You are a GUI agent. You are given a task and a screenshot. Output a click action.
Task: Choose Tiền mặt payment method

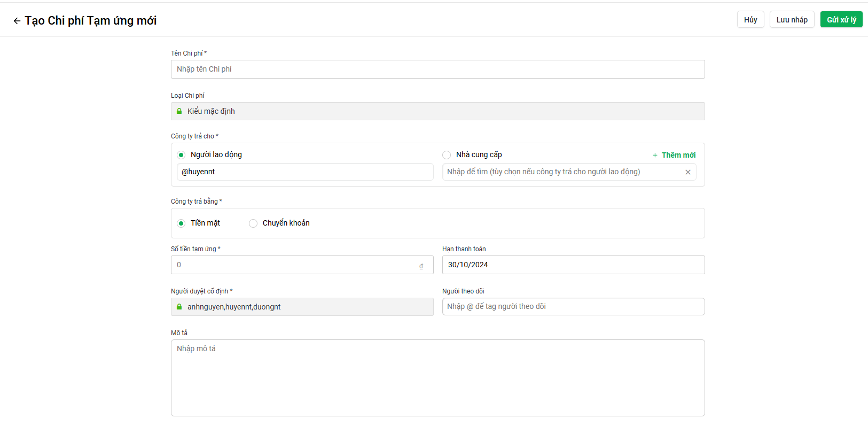coord(181,223)
